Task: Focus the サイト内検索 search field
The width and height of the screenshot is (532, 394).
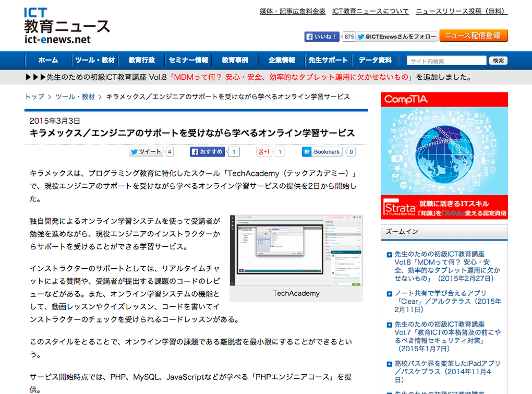Action: (x=446, y=61)
